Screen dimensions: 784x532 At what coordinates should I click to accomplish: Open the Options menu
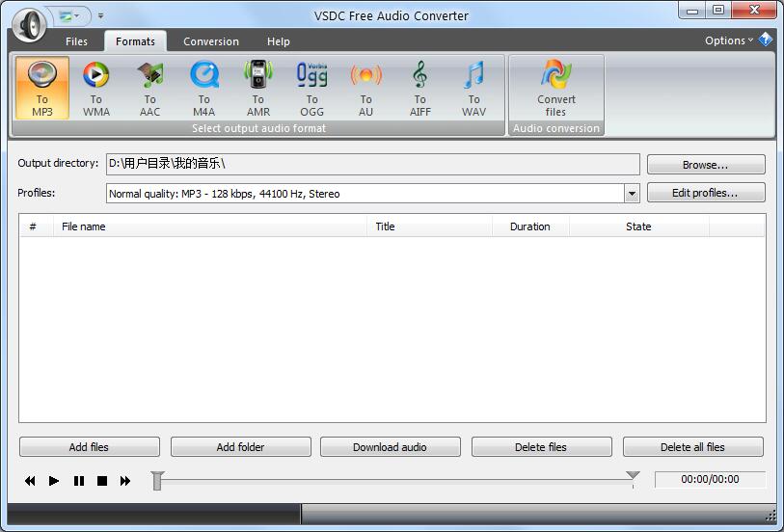coord(728,40)
